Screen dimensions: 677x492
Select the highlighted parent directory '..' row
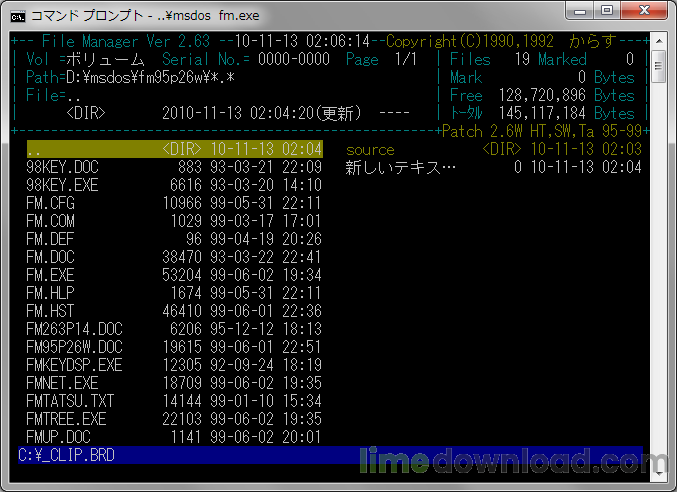(x=174, y=149)
